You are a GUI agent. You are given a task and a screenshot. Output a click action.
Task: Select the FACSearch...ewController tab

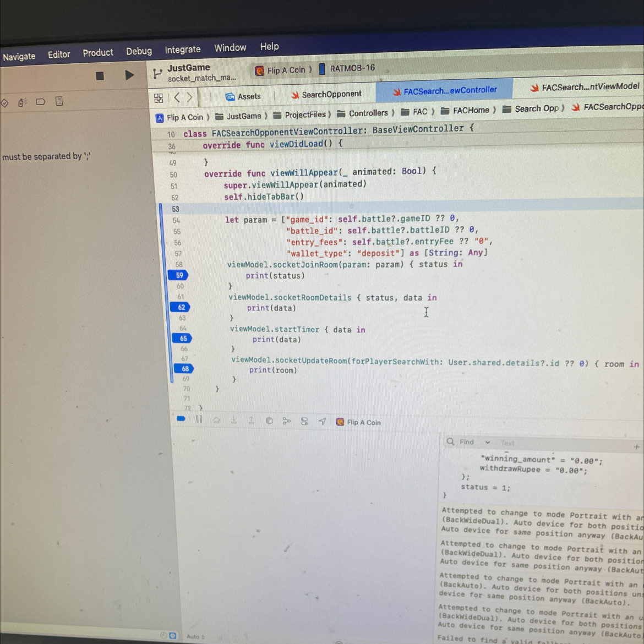pyautogui.click(x=444, y=91)
